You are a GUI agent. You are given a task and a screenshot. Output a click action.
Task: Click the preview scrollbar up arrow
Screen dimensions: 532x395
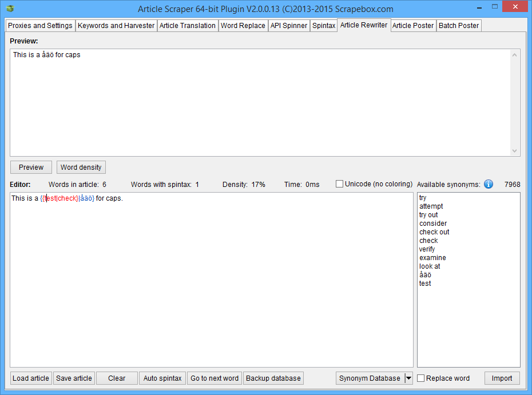tap(514, 54)
